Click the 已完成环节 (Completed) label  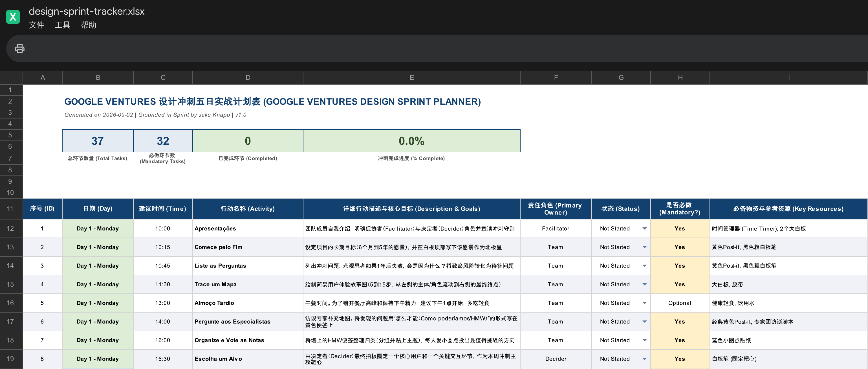248,158
